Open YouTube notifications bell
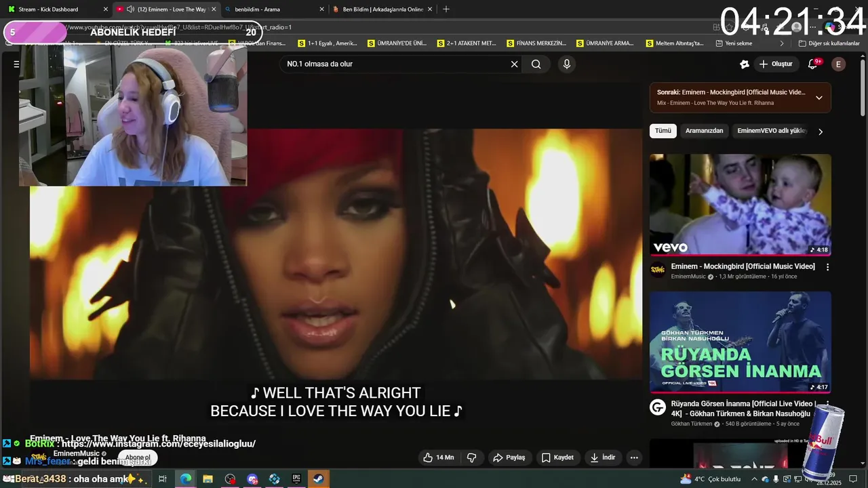Image resolution: width=868 pixels, height=488 pixels. coord(813,64)
